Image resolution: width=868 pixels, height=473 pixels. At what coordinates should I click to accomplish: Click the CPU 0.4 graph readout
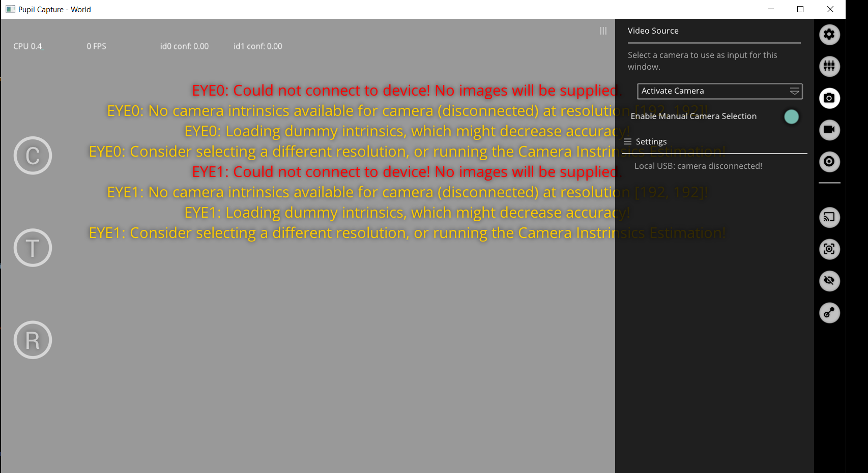coord(28,46)
